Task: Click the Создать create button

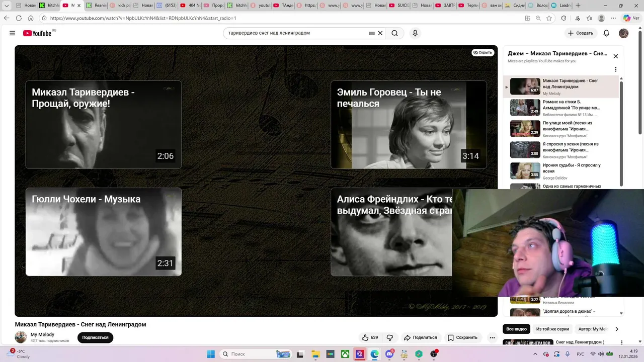Action: pyautogui.click(x=580, y=33)
